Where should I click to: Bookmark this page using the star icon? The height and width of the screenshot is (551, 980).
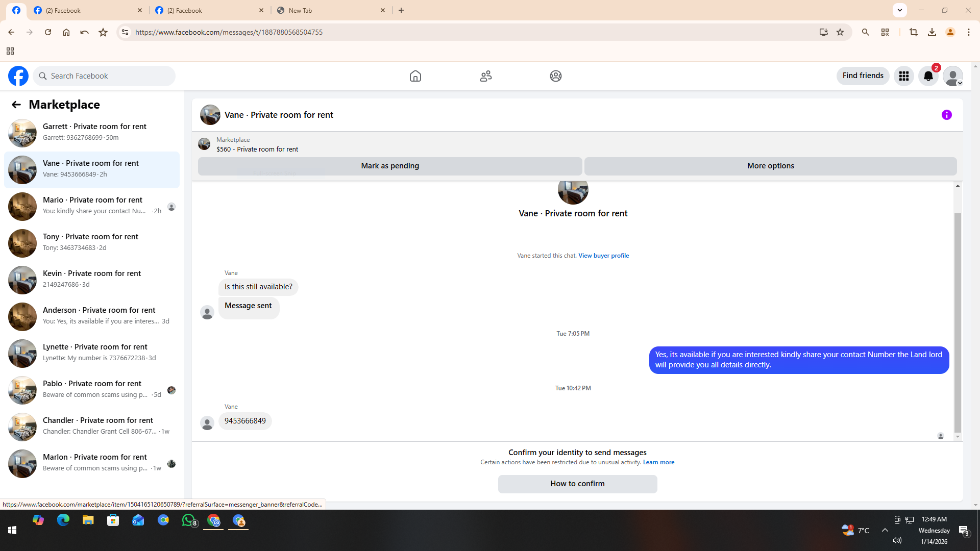tap(840, 32)
